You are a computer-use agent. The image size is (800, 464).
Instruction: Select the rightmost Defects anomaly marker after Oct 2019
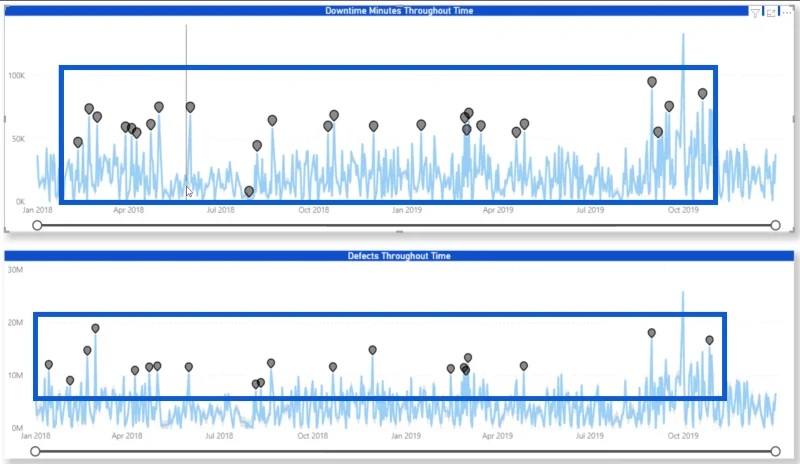[x=709, y=340]
